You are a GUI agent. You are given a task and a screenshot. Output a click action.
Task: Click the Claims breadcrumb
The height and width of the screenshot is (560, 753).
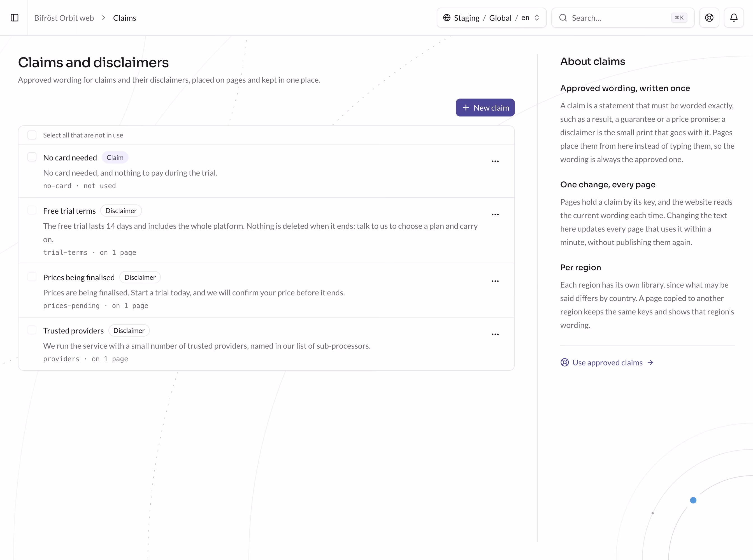pyautogui.click(x=124, y=18)
